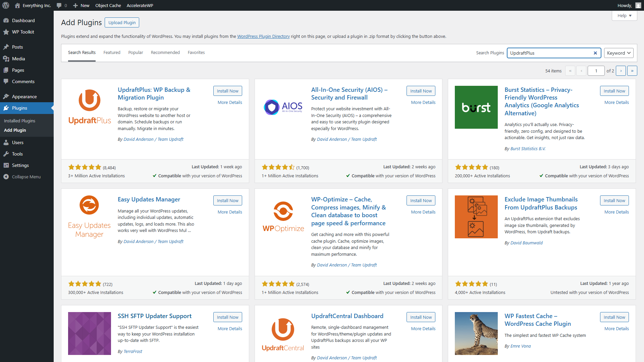Switch to the Recommended tab
Viewport: 644px width, 362px height.
(x=165, y=53)
